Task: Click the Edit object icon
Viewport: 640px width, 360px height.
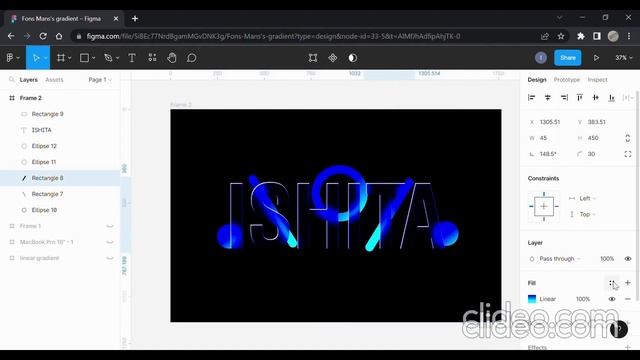Action: 313,58
